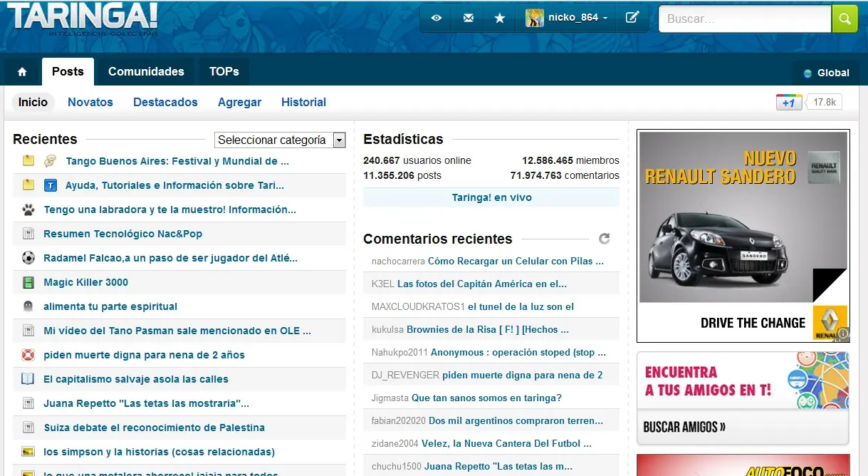
Task: Open comment Cómo Recargar un Celular con Pilas
Action: (x=516, y=261)
